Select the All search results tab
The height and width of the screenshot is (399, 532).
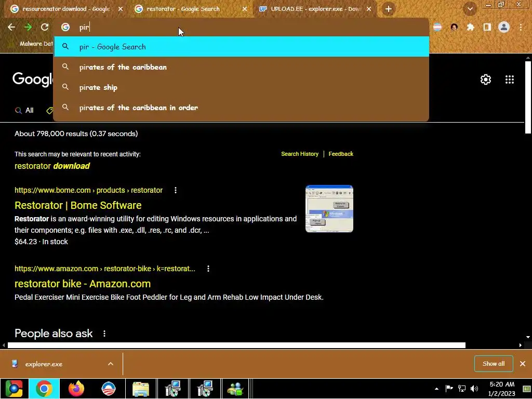tap(24, 110)
